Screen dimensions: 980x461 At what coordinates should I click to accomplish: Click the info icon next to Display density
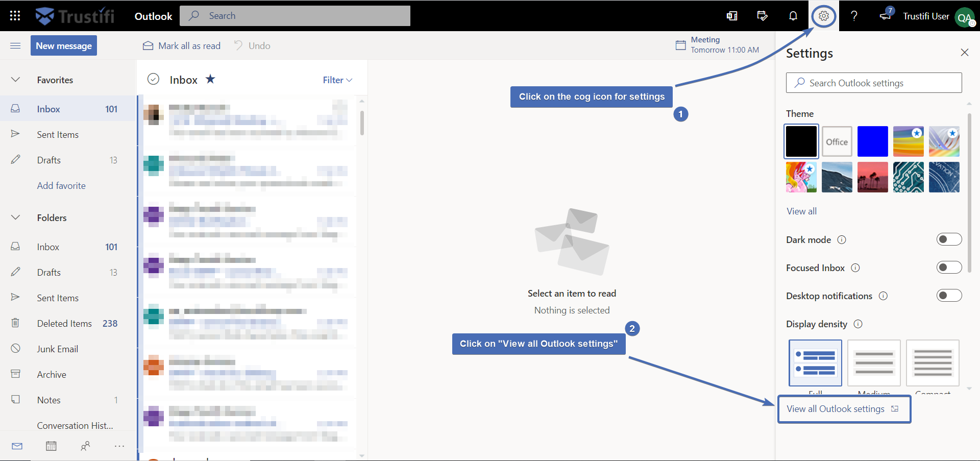pos(858,324)
